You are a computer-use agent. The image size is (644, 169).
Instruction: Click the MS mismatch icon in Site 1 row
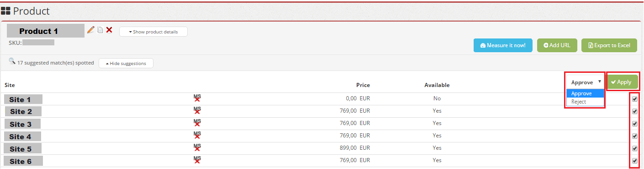197,98
